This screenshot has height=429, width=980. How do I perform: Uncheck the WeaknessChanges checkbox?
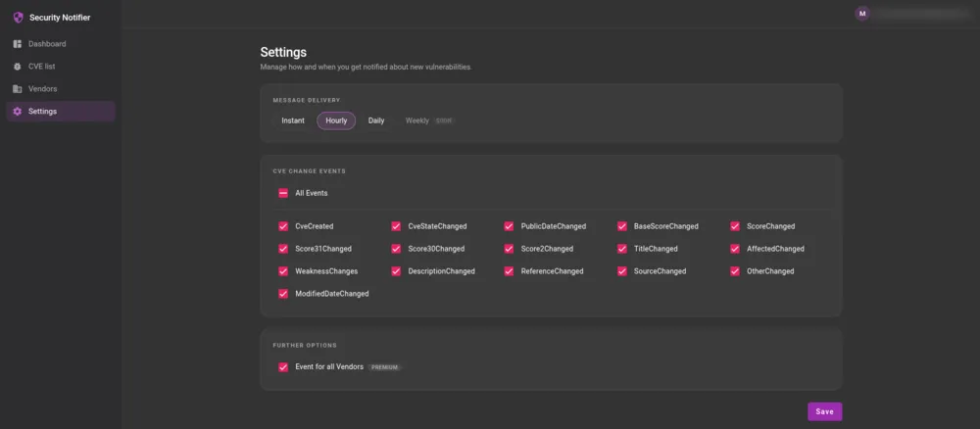coord(283,271)
